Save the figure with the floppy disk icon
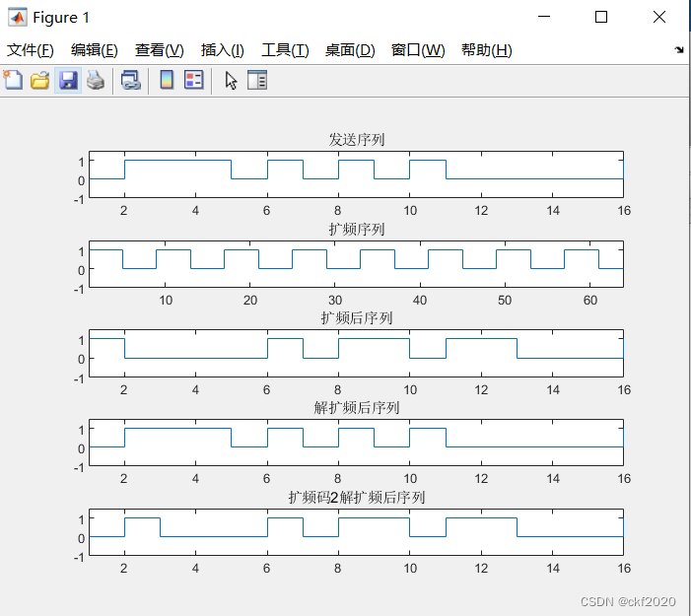 tap(68, 80)
